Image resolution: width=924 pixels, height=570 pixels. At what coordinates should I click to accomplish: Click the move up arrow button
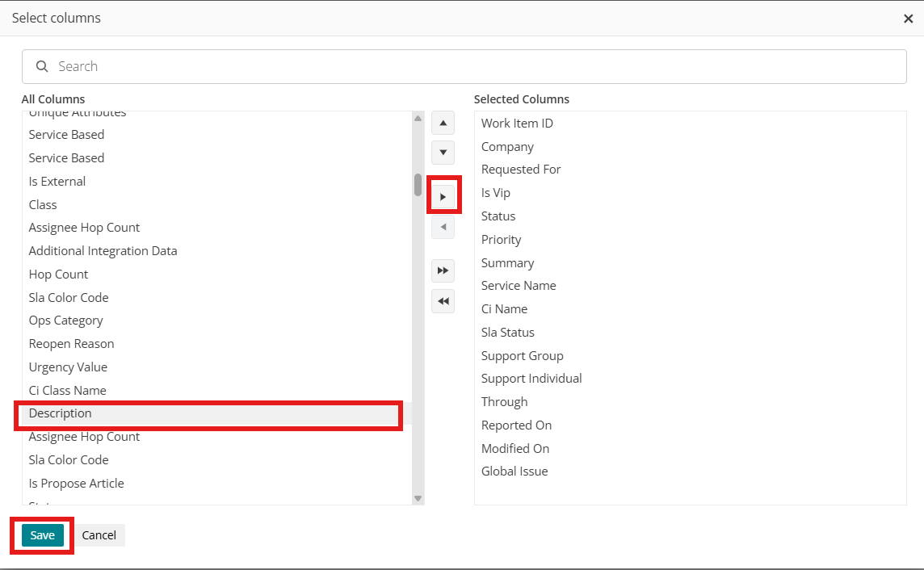pyautogui.click(x=443, y=124)
